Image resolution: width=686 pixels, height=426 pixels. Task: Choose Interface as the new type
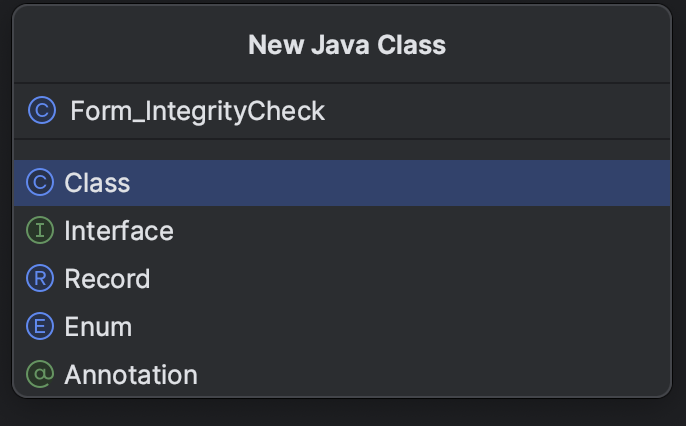tap(118, 231)
